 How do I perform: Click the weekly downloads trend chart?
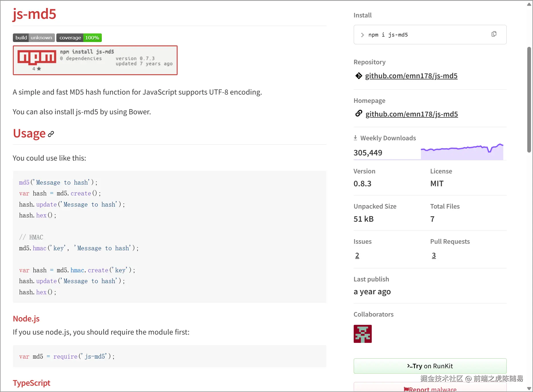tap(462, 151)
